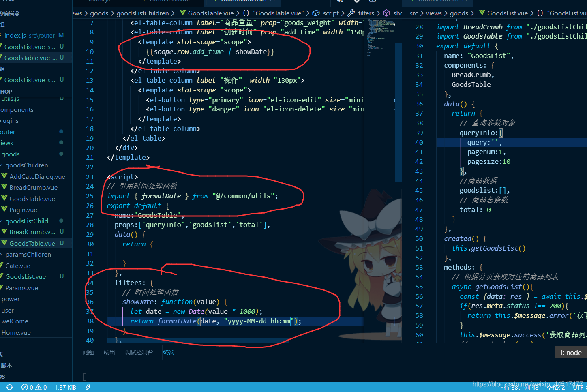Open the errors and warnings count indicator

34,387
